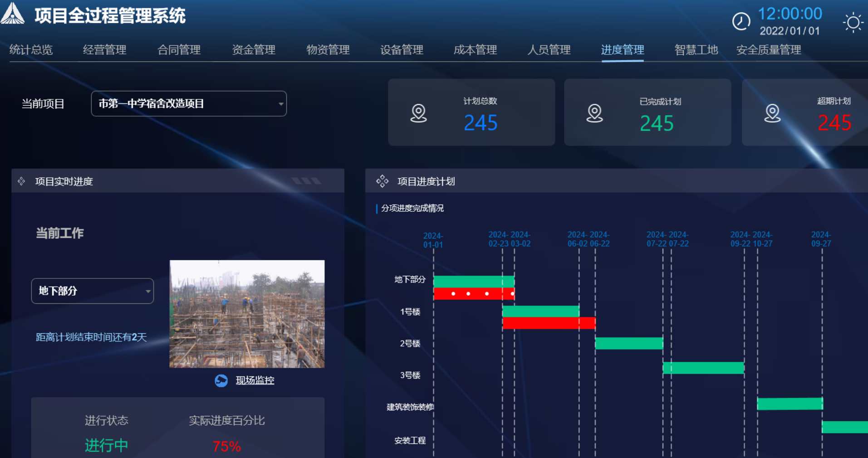The image size is (868, 458).
Task: Select the 安全质量管理 tab
Action: coord(769,50)
